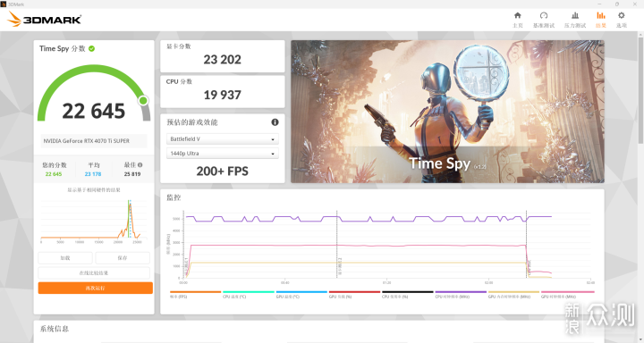Screen dimensions: 644x343
Task: Toggle the GPU 负载 (%) legend series
Action: pyautogui.click(x=354, y=294)
